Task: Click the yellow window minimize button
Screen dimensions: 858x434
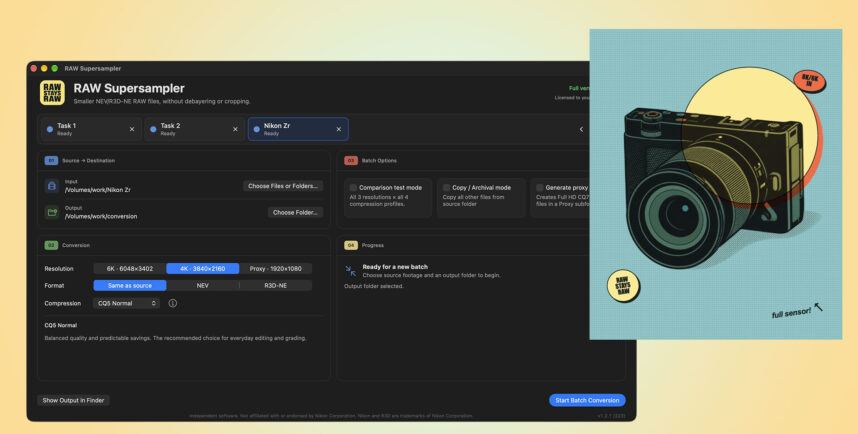Action: pyautogui.click(x=44, y=68)
